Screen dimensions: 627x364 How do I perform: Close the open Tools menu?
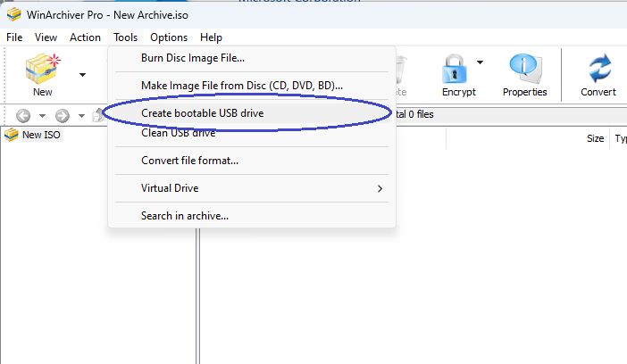[126, 37]
